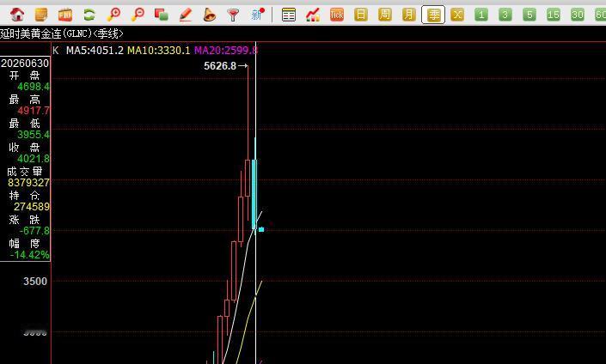The image size is (606, 364).
Task: Click the small cyan candle right of the cursor line
Action: (261, 229)
